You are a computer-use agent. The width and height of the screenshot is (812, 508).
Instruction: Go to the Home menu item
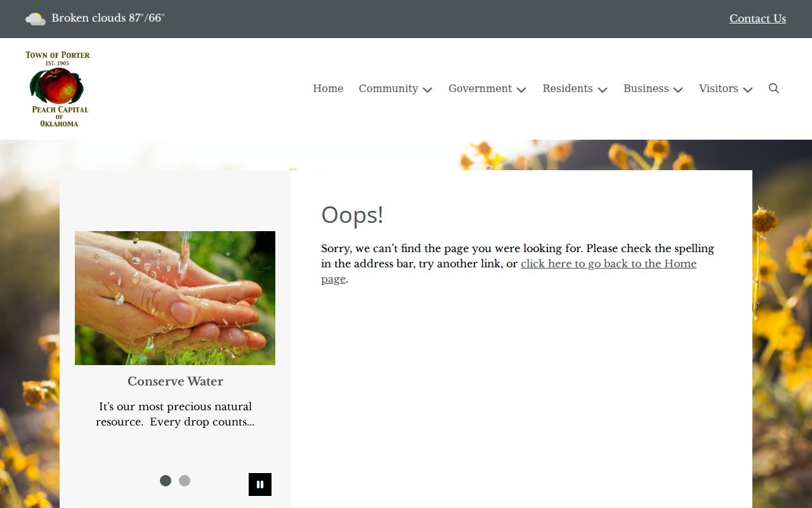click(328, 88)
